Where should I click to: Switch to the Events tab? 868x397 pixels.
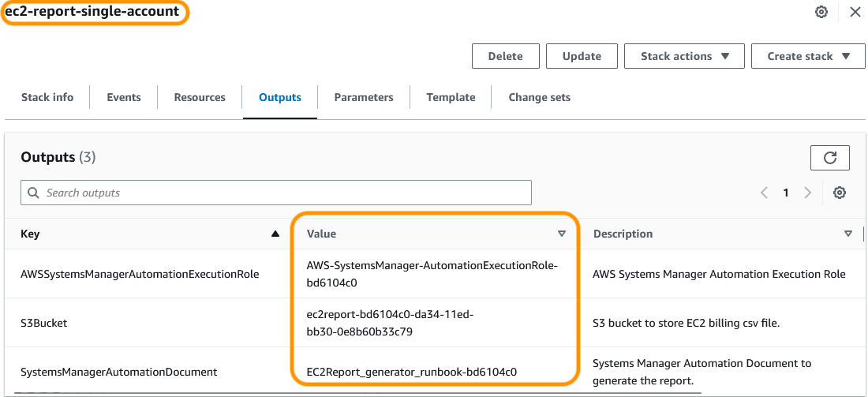(123, 97)
